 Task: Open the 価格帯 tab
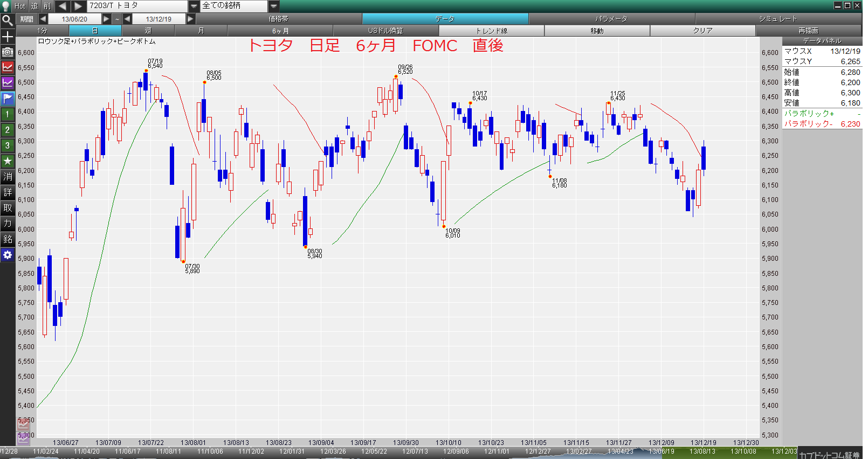pos(279,19)
